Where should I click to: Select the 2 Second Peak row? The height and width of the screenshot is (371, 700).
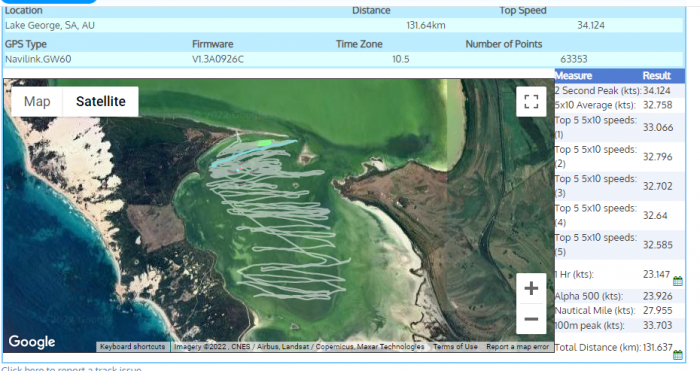[x=619, y=91]
